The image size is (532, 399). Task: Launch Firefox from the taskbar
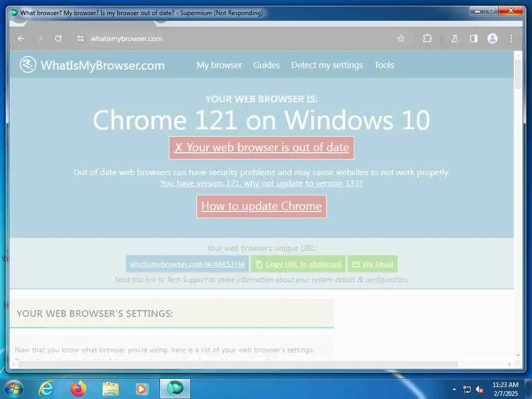click(x=78, y=389)
